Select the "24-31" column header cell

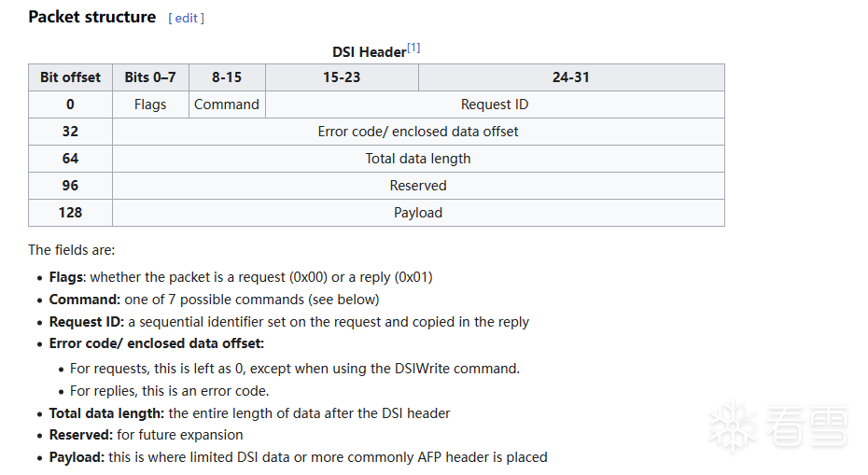(x=571, y=77)
